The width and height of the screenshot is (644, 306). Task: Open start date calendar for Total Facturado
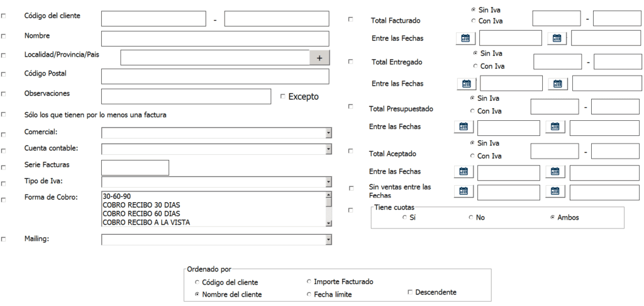pos(465,38)
